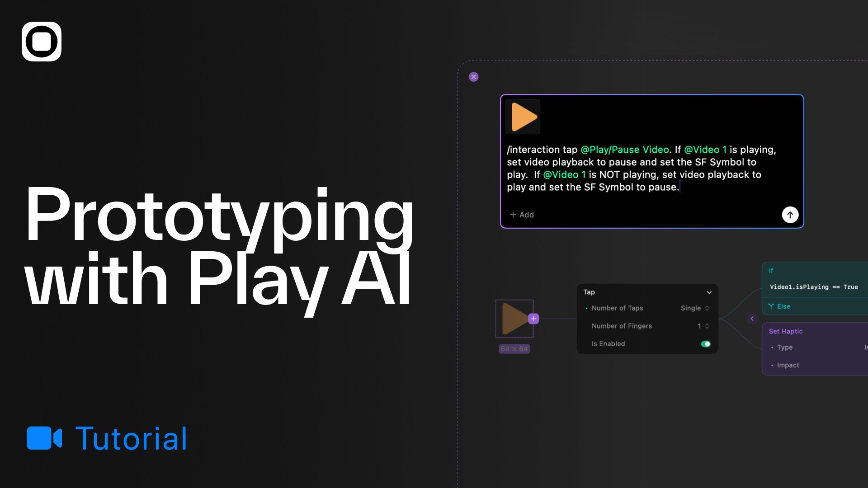Click the Play app logo
Image resolution: width=868 pixels, height=488 pixels.
(x=42, y=42)
